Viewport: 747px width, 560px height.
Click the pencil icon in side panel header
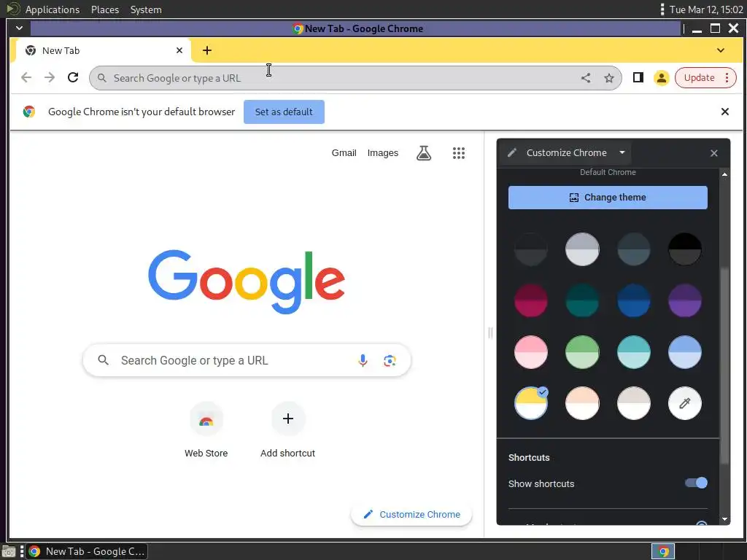point(512,153)
